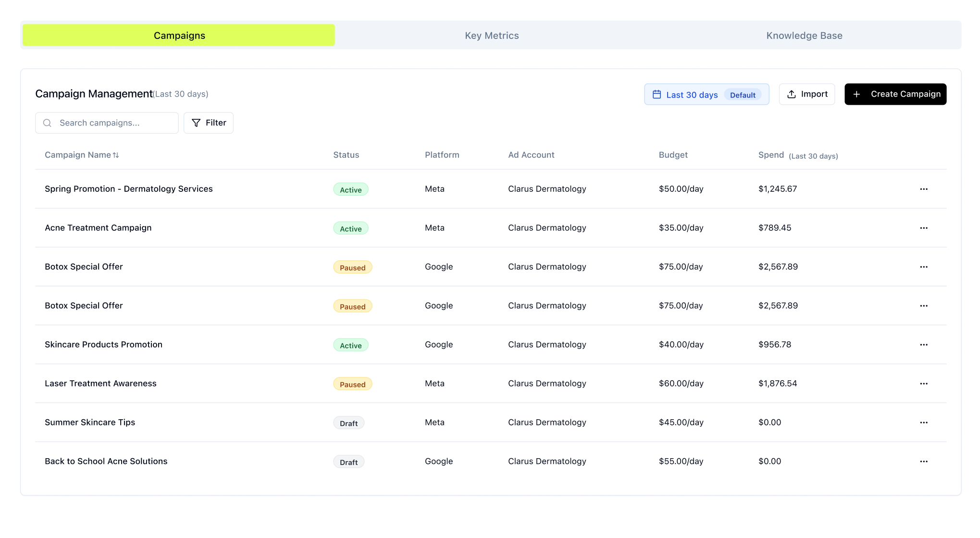Screen dimensions: 980x538
Task: Click the calendar icon in date range
Action: tap(657, 94)
